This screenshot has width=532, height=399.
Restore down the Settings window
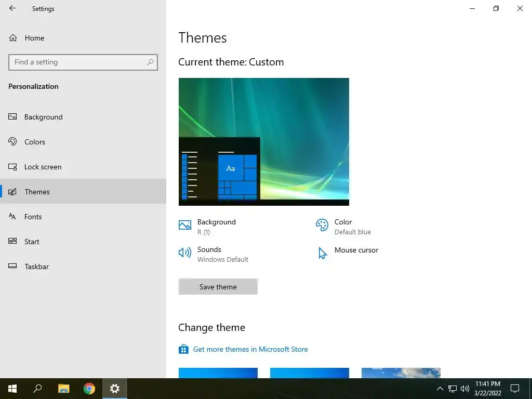click(496, 8)
